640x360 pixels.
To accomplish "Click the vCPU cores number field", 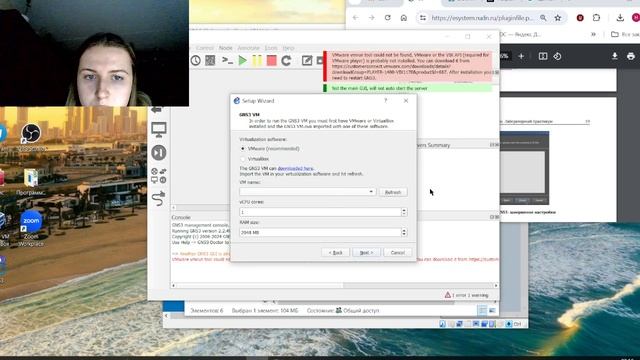I will click(320, 212).
